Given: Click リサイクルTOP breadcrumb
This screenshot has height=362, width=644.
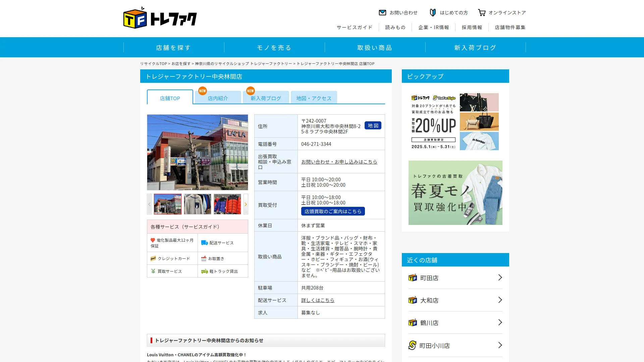Looking at the screenshot, I should [154, 63].
